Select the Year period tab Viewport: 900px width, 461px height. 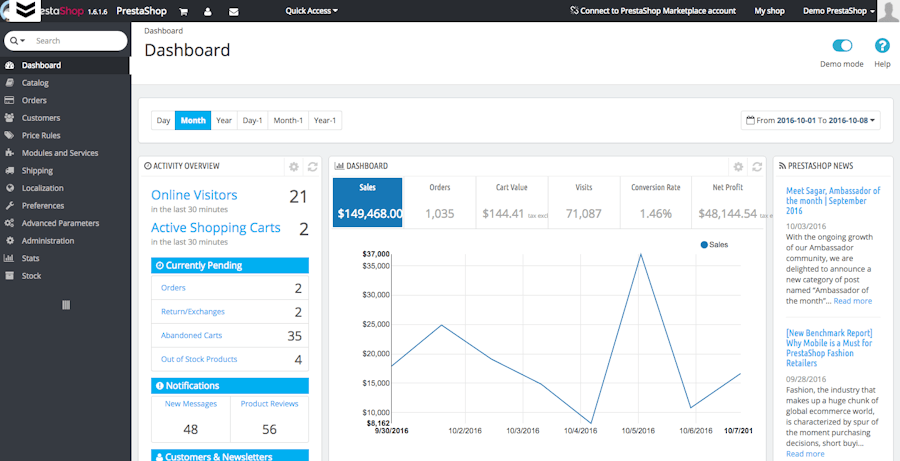click(224, 121)
